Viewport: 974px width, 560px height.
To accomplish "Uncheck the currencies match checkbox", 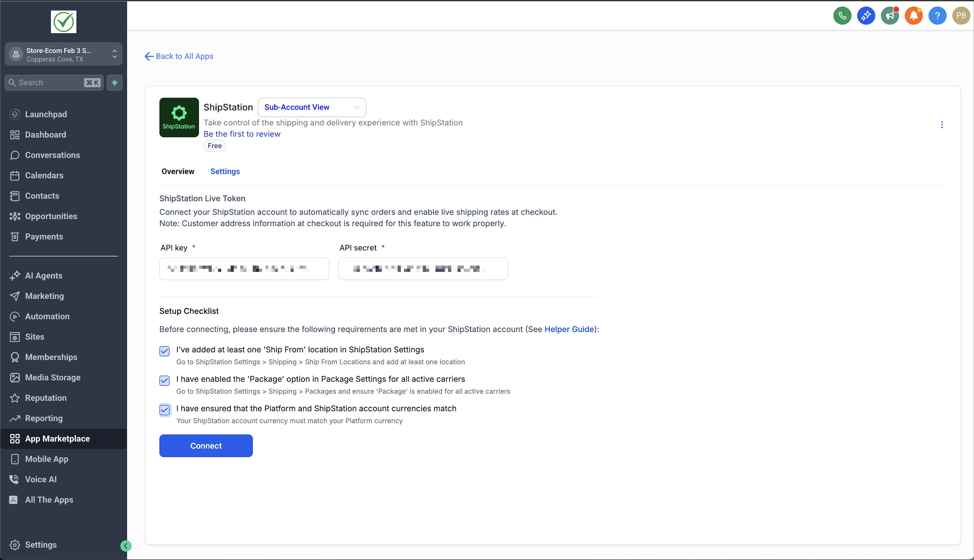I will point(164,410).
